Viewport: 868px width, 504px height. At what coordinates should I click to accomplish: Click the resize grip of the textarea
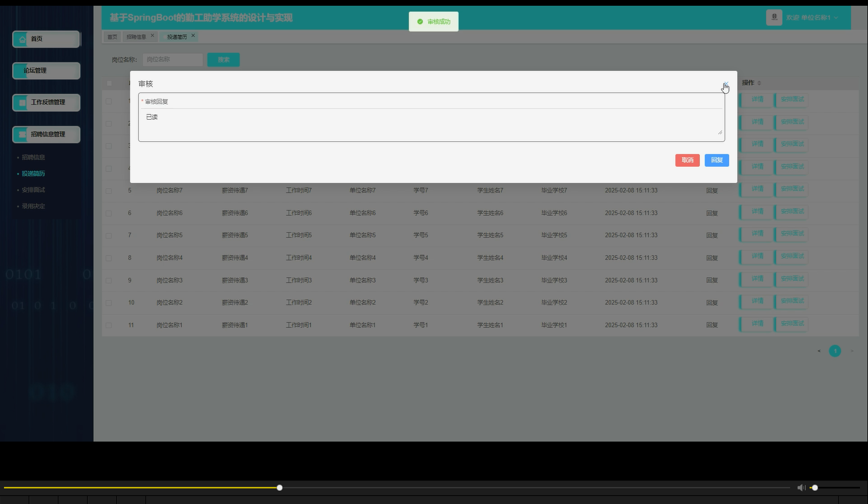720,132
